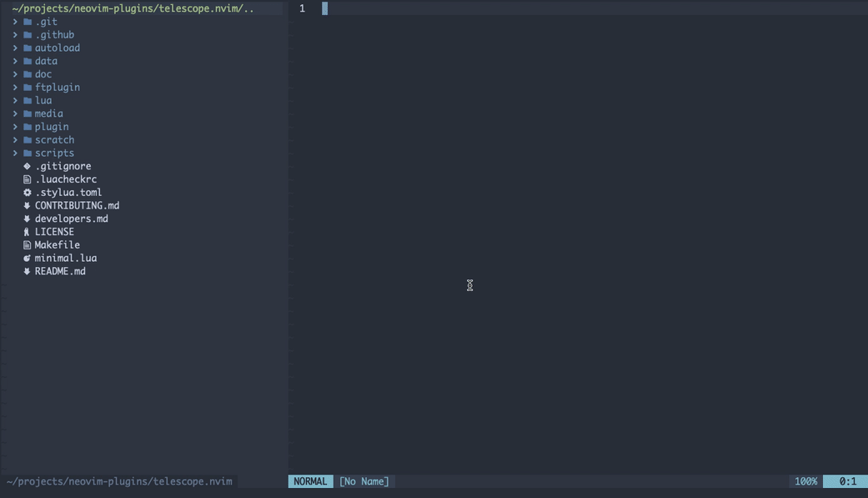Select the Makefile file name
868x498 pixels.
tap(57, 245)
